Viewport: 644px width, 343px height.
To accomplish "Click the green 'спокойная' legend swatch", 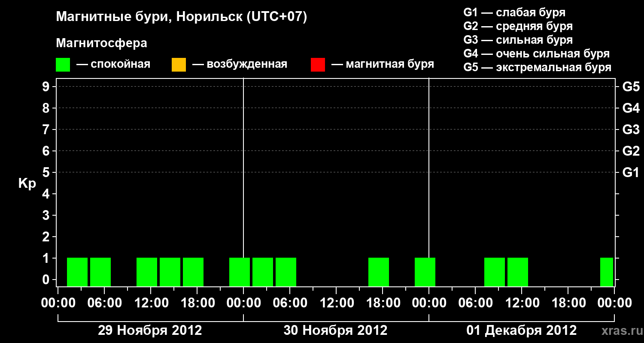I will click(x=63, y=65).
